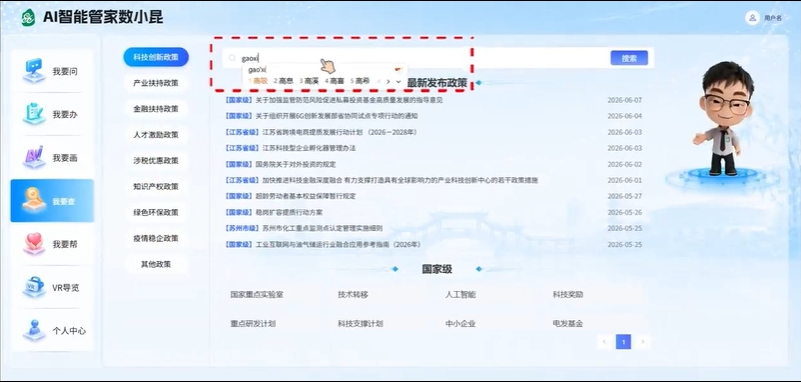
Task: Click the date 2026-06-04
Action: [624, 116]
